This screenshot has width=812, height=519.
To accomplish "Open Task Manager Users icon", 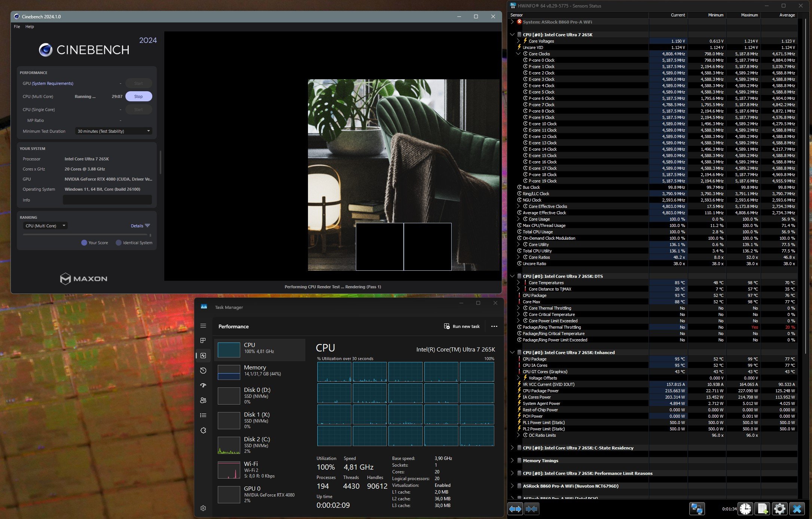I will coord(203,400).
